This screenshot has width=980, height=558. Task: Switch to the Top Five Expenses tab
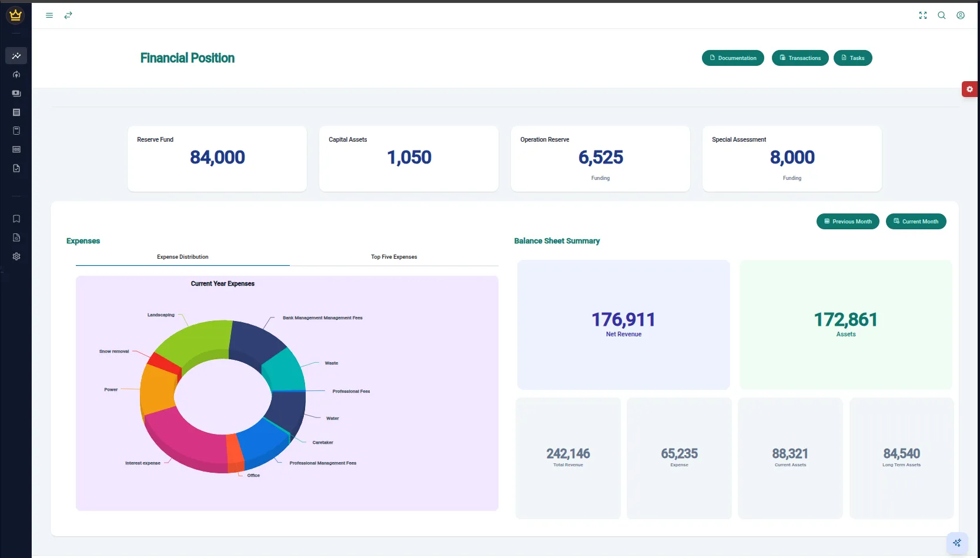pyautogui.click(x=393, y=257)
